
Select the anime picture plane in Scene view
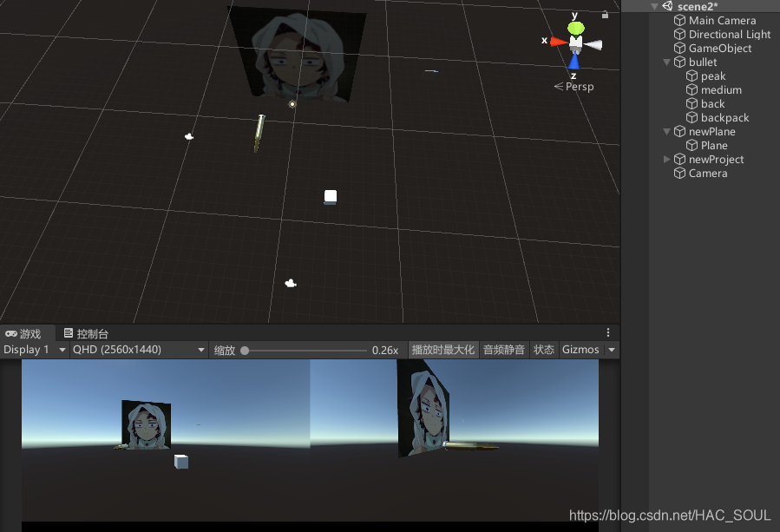(298, 54)
